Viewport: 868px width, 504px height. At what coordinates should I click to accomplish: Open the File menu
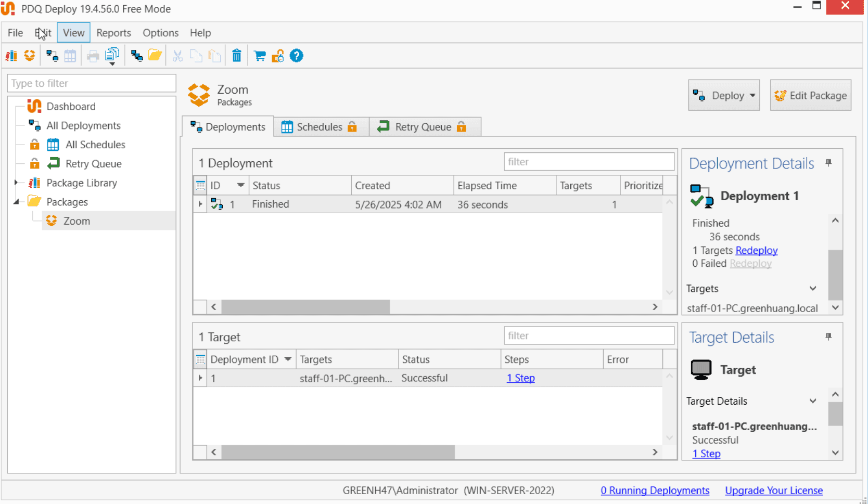pos(15,33)
